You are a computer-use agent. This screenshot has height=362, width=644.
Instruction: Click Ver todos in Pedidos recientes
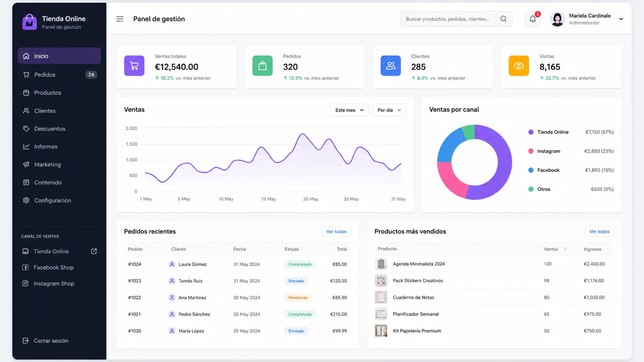pos(336,232)
